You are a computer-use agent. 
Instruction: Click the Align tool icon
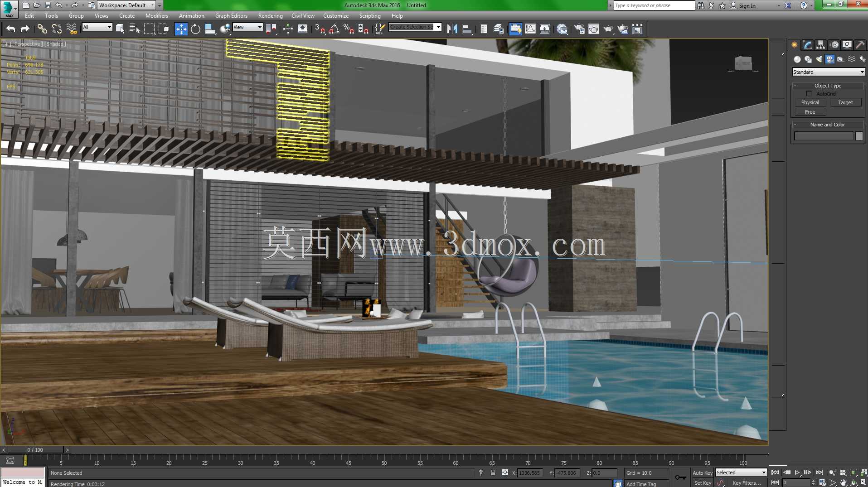click(466, 29)
